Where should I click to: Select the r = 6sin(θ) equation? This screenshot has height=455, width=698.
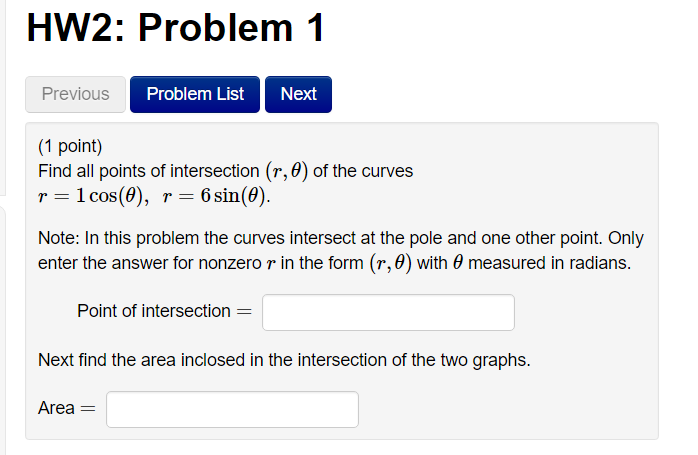point(216,195)
